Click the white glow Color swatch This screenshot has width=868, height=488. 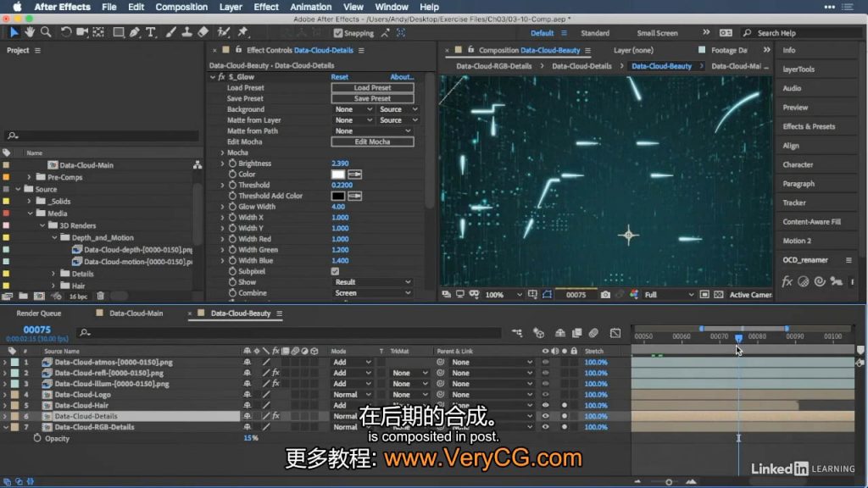pyautogui.click(x=337, y=175)
